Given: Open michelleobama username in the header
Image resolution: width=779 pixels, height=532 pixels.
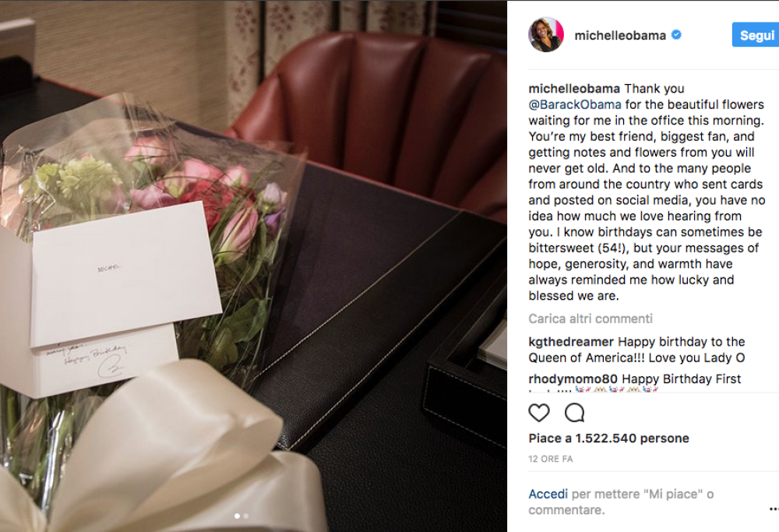Looking at the screenshot, I should [x=620, y=35].
